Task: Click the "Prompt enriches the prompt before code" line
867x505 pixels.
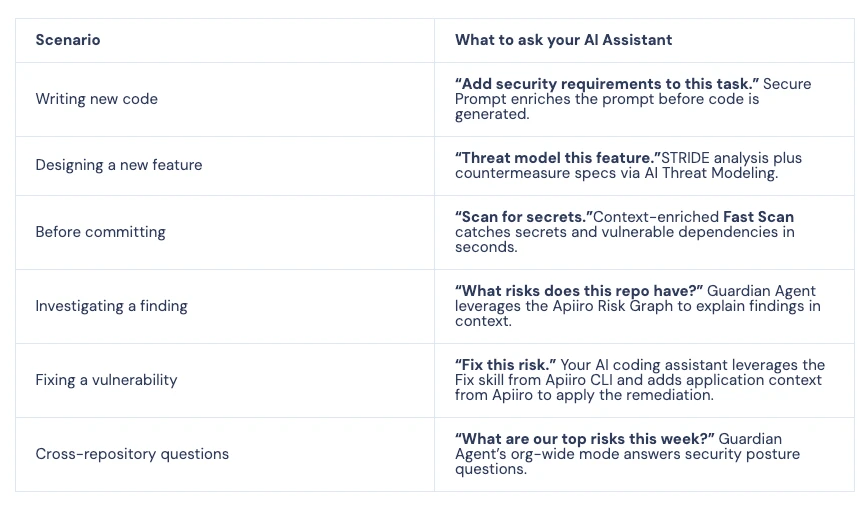Action: pos(607,99)
